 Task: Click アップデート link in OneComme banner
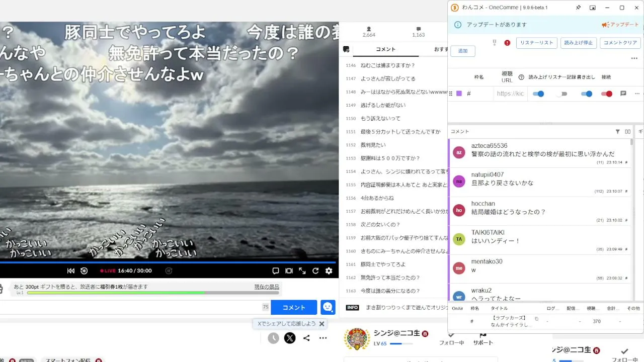(x=620, y=25)
